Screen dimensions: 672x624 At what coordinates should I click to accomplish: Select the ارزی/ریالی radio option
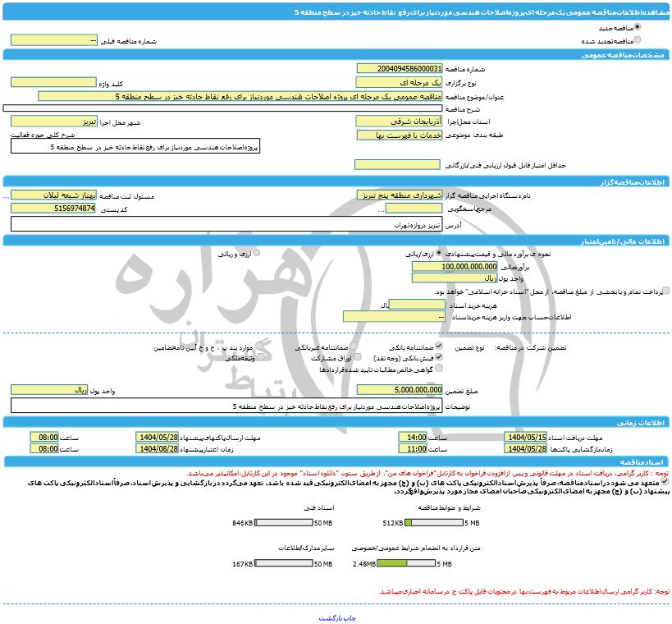pos(439,253)
